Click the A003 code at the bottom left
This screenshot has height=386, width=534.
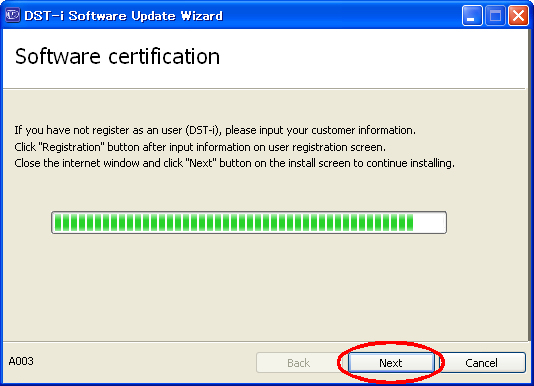point(21,361)
